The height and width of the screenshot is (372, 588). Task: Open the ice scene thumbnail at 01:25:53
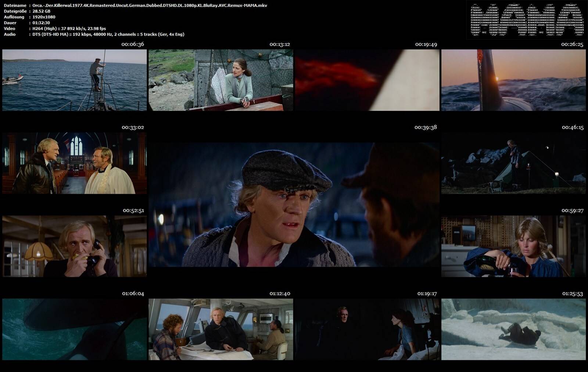pos(513,329)
